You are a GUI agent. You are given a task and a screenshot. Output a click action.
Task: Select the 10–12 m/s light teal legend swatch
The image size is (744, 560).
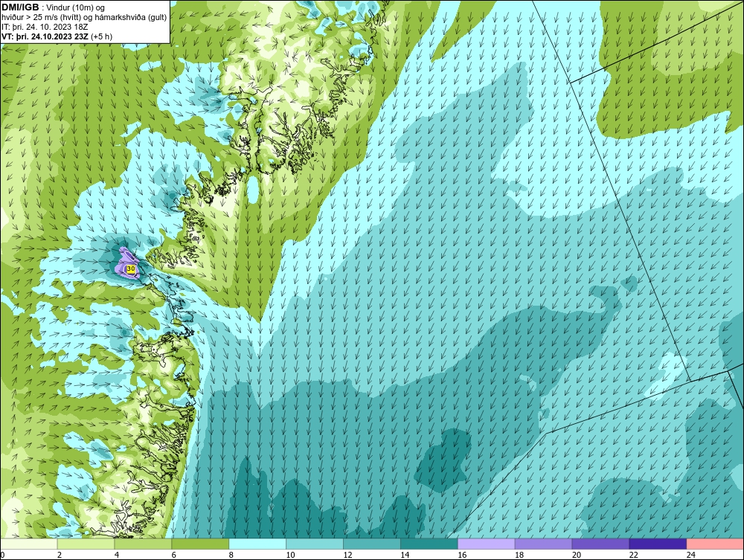pyautogui.click(x=315, y=544)
